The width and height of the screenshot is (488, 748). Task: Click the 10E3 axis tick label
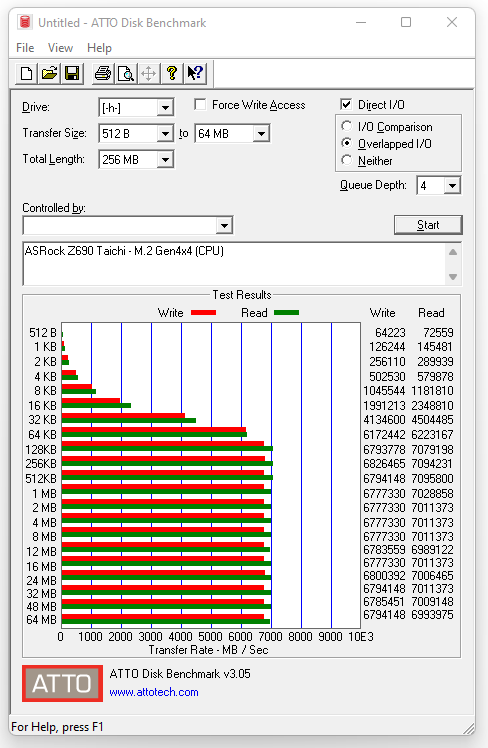(361, 636)
